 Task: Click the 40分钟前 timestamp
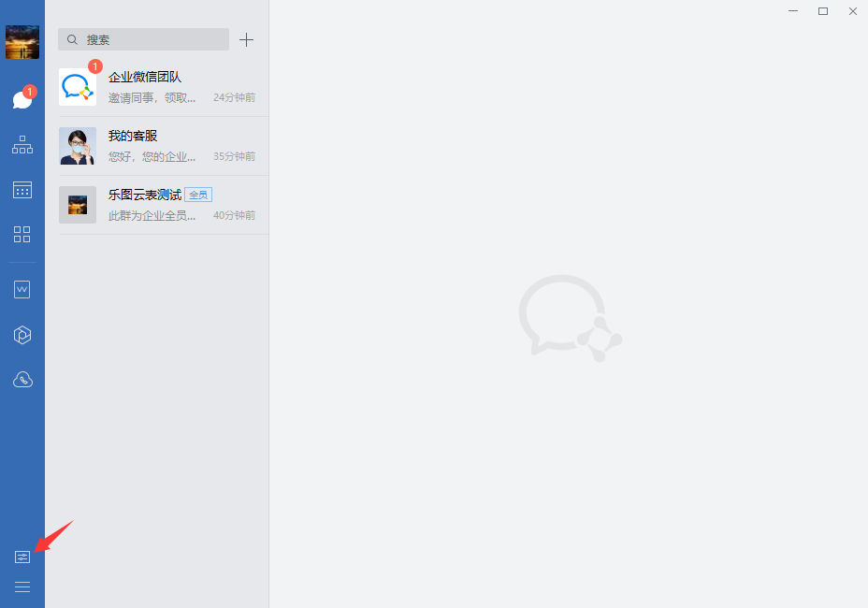[234, 215]
